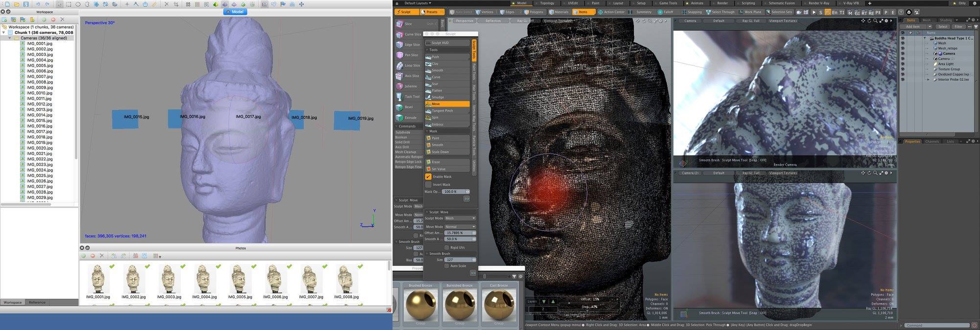Switch to the Reference tab in PhotoScan

[x=37, y=303]
